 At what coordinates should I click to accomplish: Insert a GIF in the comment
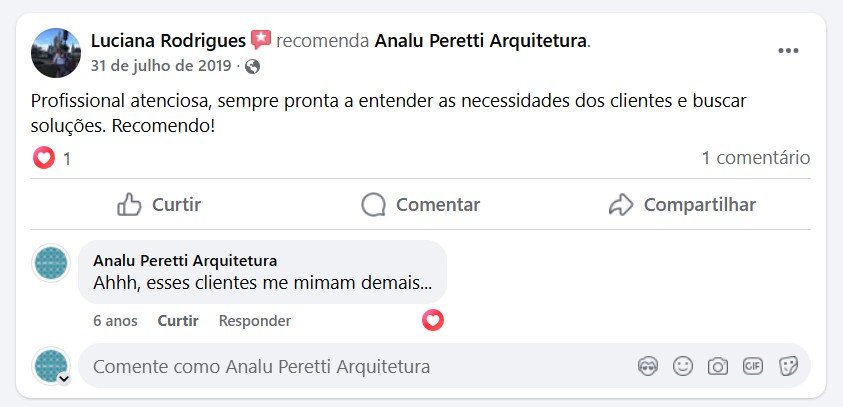tap(753, 367)
